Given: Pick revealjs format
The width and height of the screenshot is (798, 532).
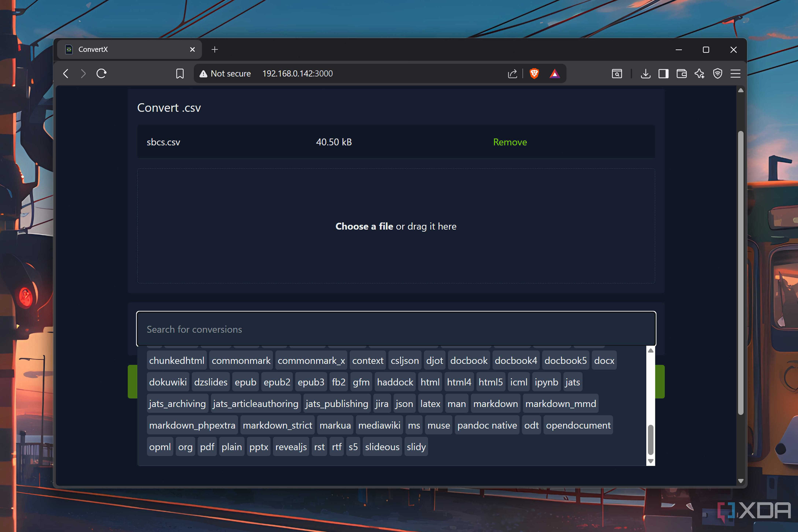Looking at the screenshot, I should (291, 447).
